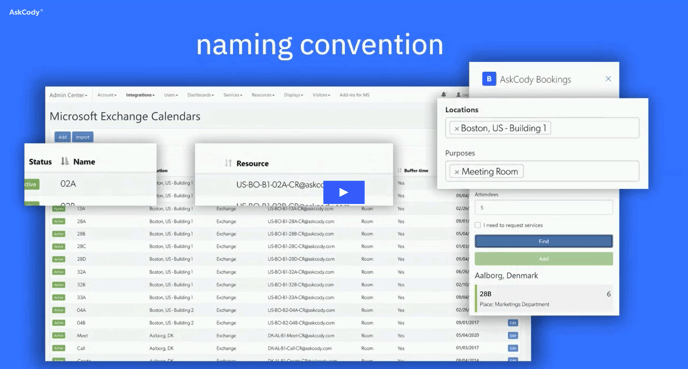
Task: Click the Add calendar button
Action: coord(63,137)
